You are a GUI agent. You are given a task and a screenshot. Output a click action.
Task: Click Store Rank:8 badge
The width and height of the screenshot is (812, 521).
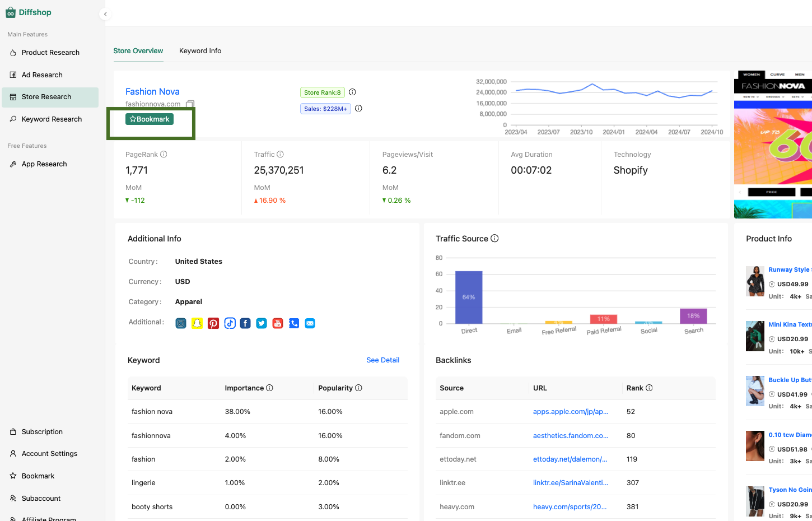pos(323,92)
